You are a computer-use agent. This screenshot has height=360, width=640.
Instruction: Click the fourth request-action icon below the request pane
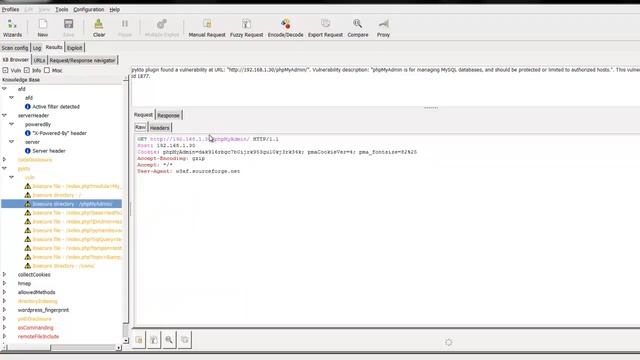184,340
